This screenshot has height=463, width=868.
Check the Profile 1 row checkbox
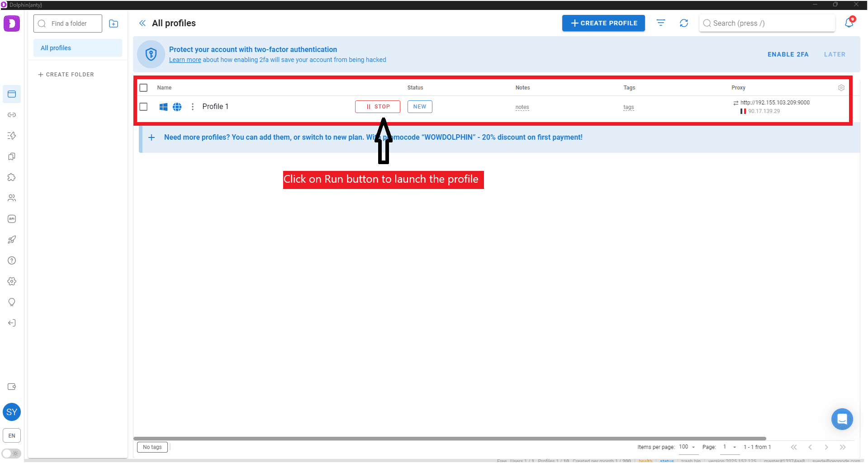click(x=143, y=107)
